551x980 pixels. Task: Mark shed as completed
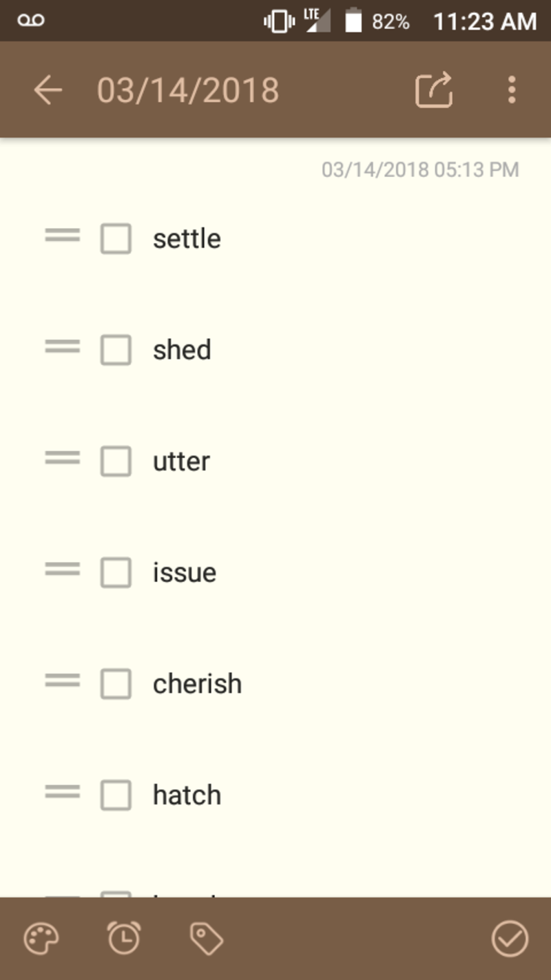coord(116,350)
